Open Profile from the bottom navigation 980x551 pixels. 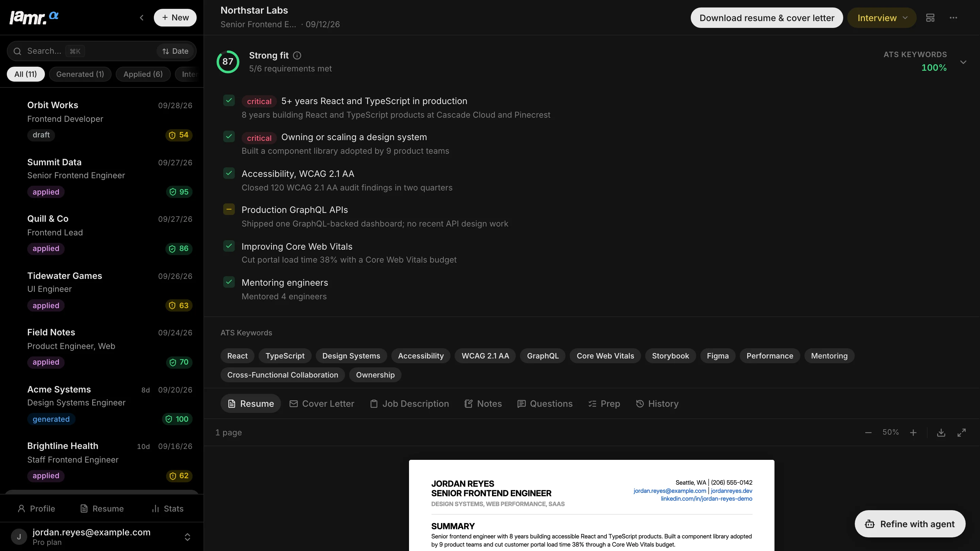click(x=36, y=509)
